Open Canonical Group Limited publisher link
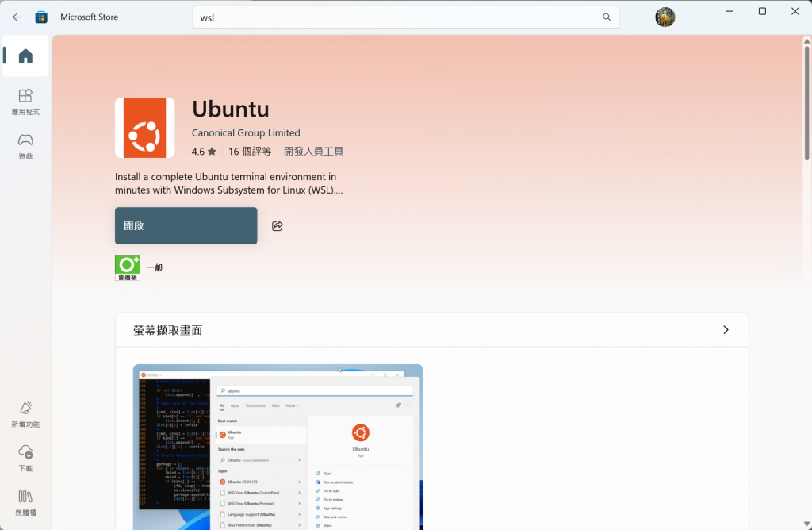Viewport: 812px width, 530px height. coord(246,132)
